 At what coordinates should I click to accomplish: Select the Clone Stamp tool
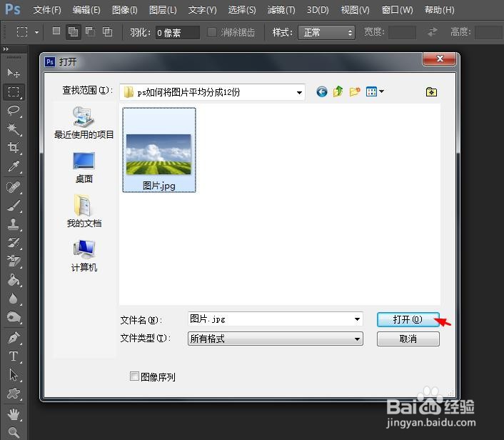[13, 224]
